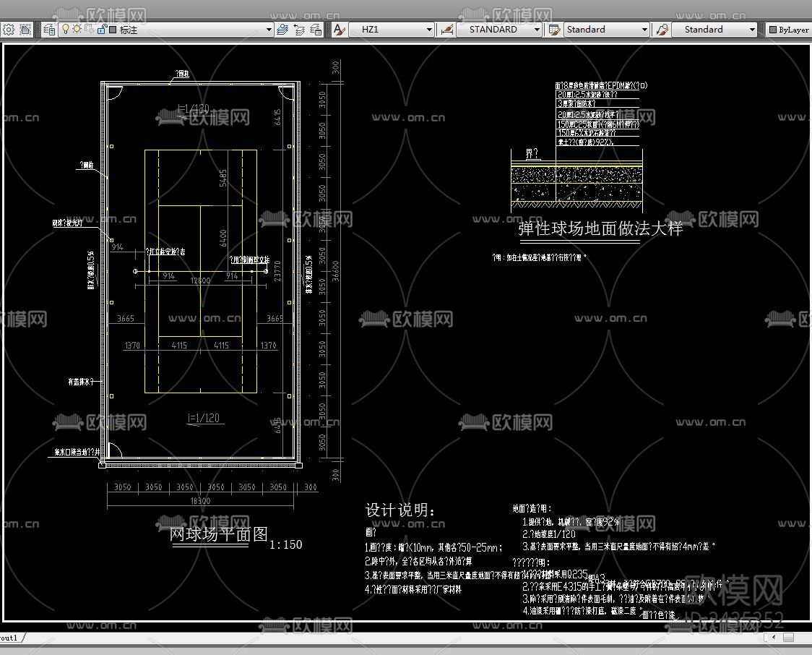812x655 pixels.
Task: Expand the Standard table style dropdown
Action: click(644, 30)
